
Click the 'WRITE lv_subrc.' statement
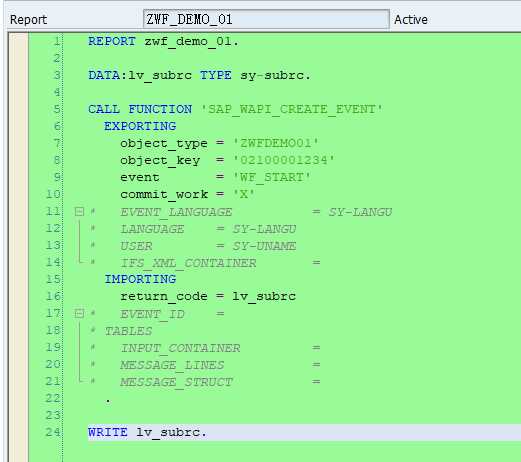tap(147, 432)
